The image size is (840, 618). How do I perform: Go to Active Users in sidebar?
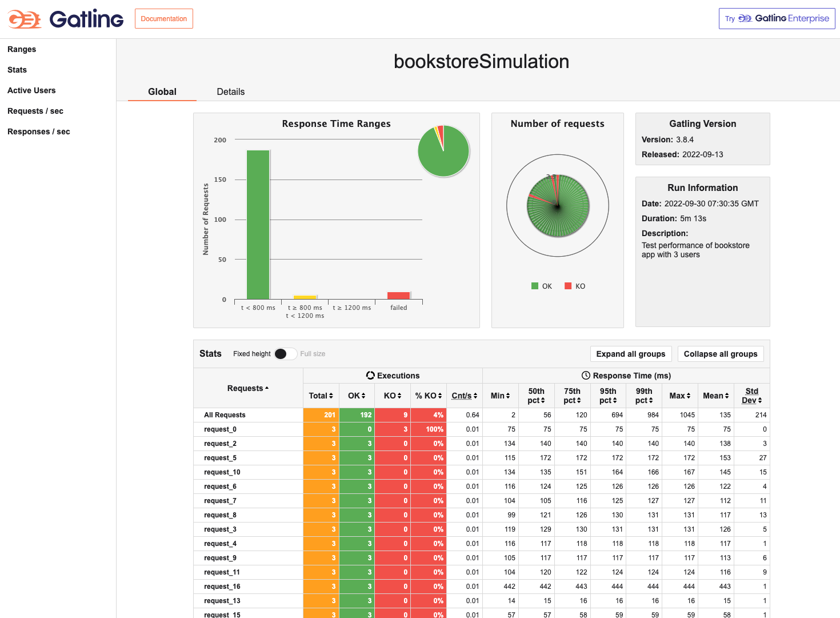pos(31,90)
